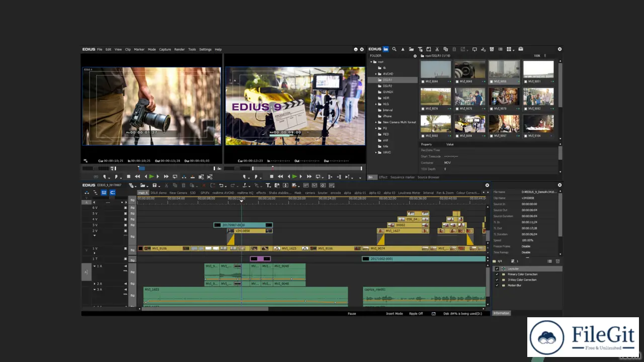Select the DSLR2 folder in the bin
644x362 pixels.
387,86
